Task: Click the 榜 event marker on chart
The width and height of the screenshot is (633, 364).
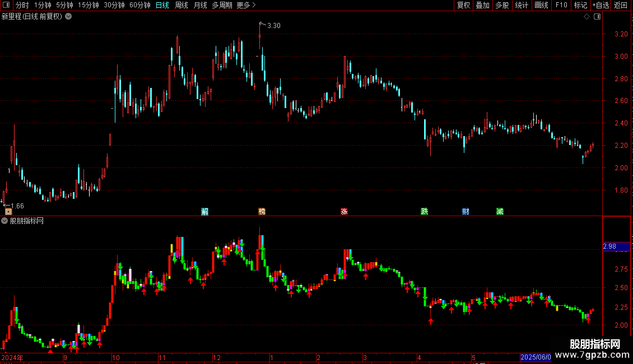Action: tap(262, 212)
